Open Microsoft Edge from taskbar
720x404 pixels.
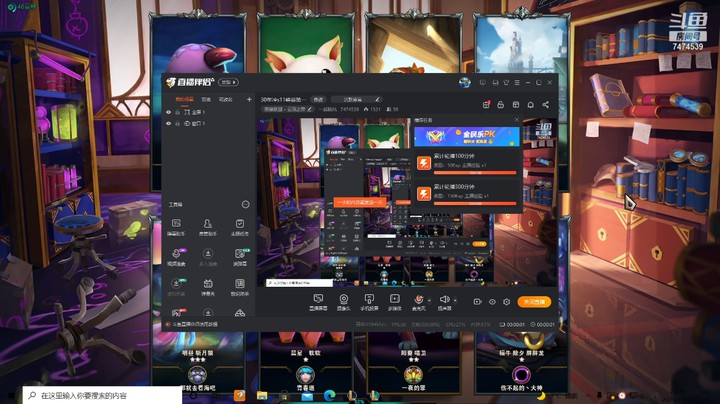[x=329, y=395]
